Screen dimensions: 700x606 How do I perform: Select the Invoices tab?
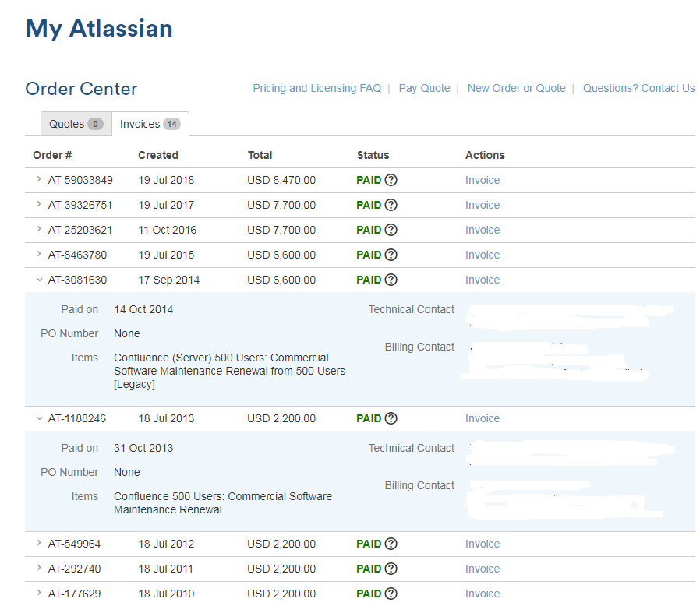(x=150, y=123)
